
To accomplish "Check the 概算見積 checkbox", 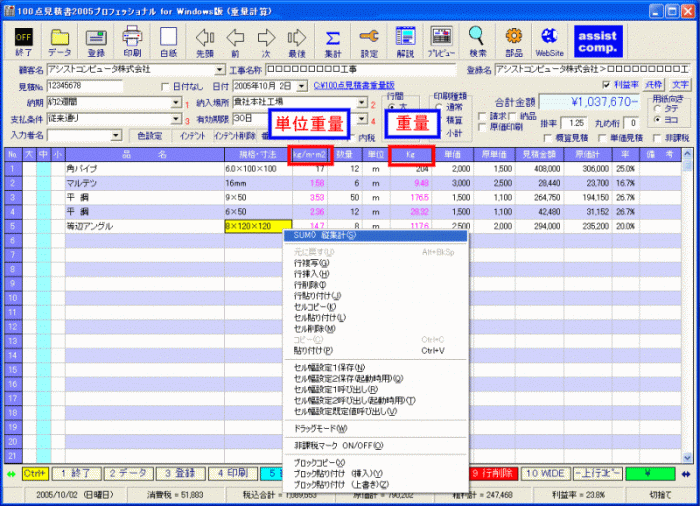I will pos(548,138).
